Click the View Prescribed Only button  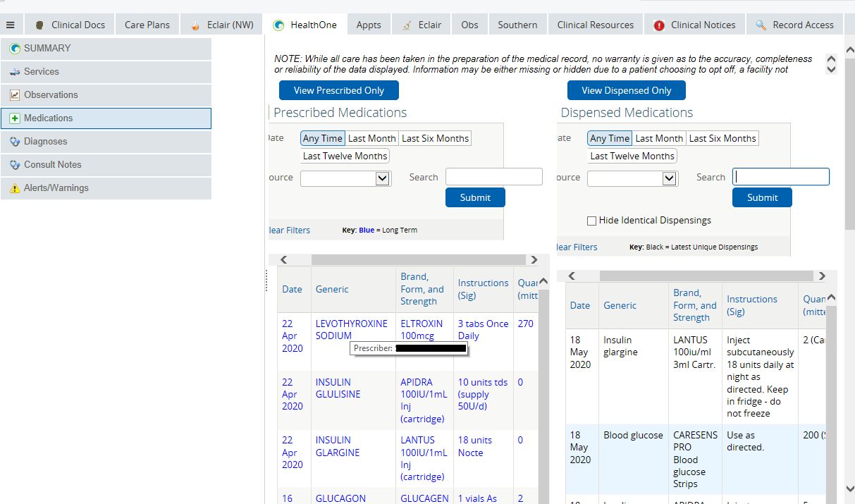tap(339, 90)
